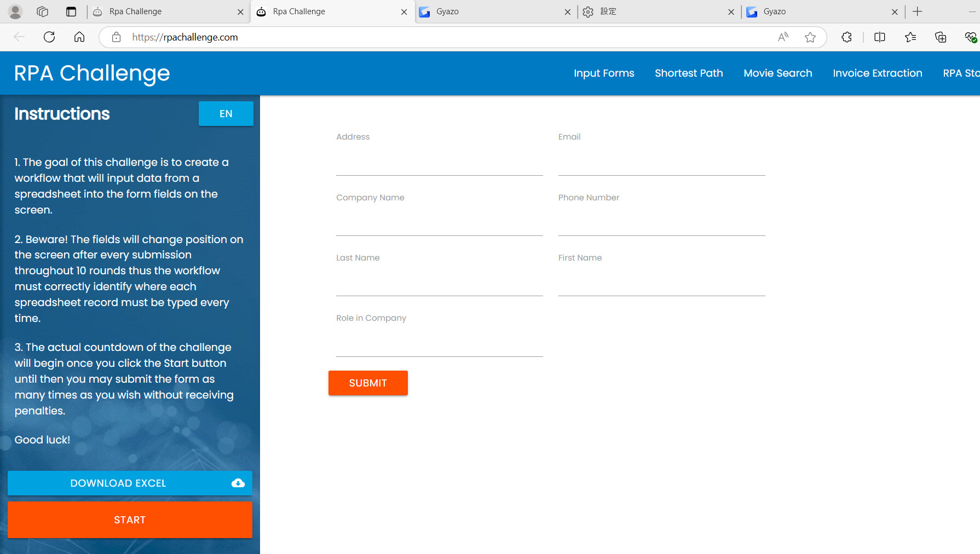Open the Favorites list icon

(910, 37)
